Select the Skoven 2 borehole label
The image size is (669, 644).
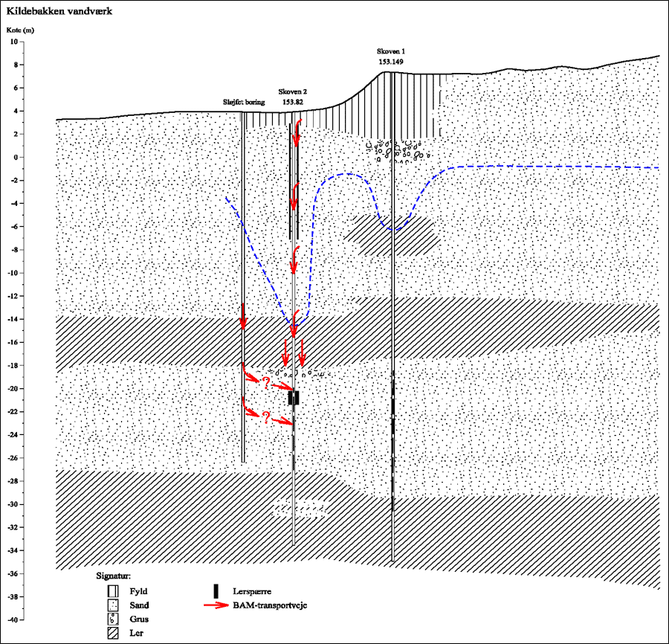click(293, 91)
